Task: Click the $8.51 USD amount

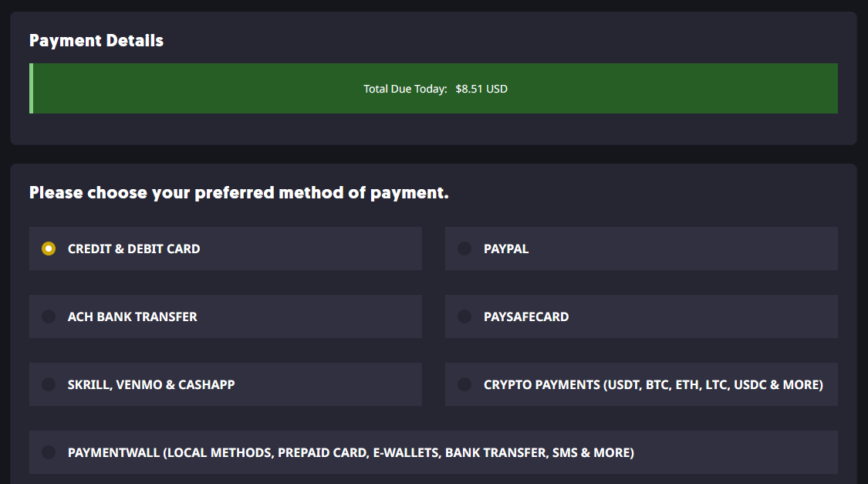Action: pyautogui.click(x=481, y=89)
